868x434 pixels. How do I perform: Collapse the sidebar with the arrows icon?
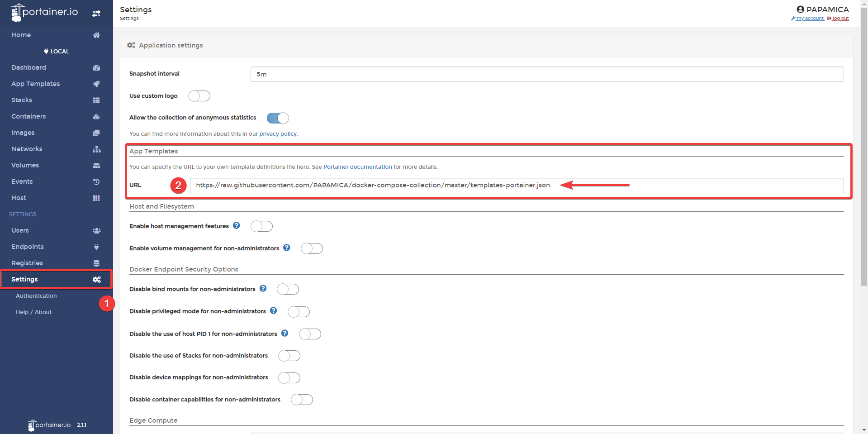coord(96,14)
